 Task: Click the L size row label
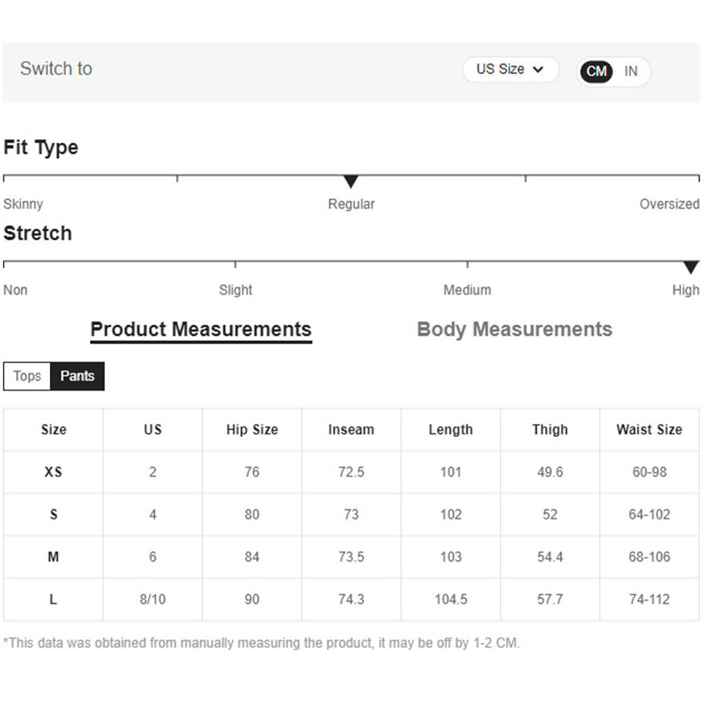(53, 599)
